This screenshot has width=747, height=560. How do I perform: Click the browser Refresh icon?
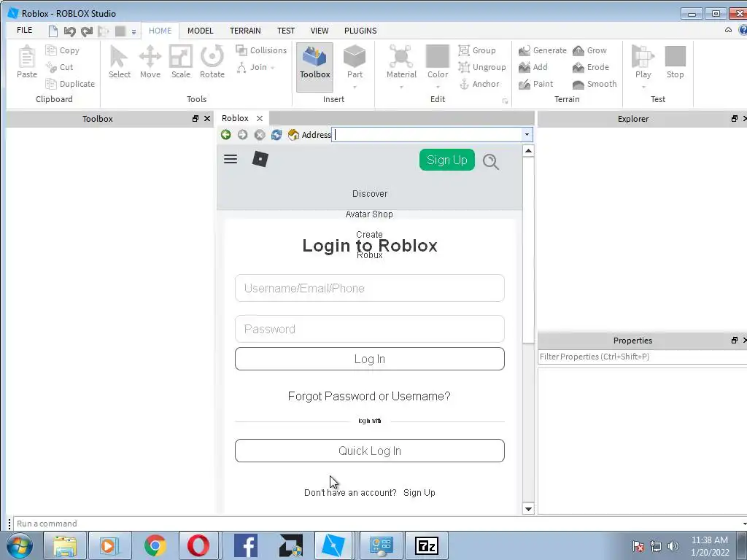pos(276,135)
